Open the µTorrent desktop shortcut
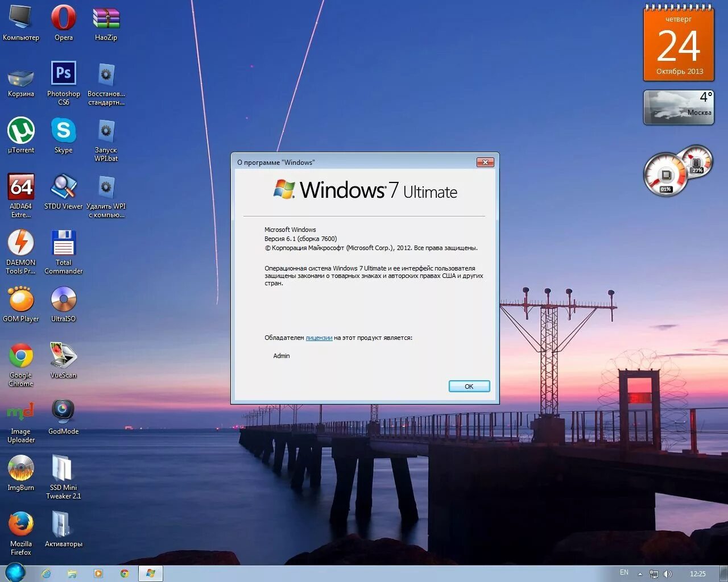Image resolution: width=728 pixels, height=582 pixels. pos(21,135)
